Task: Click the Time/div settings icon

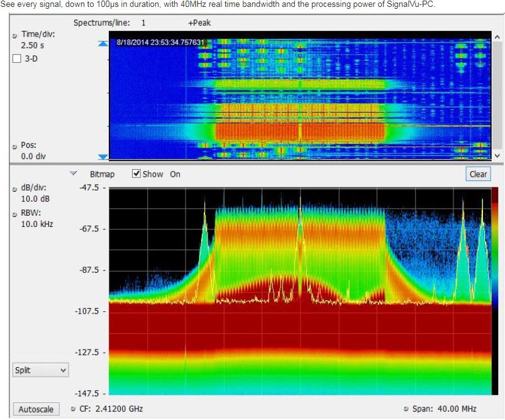Action: click(x=14, y=35)
